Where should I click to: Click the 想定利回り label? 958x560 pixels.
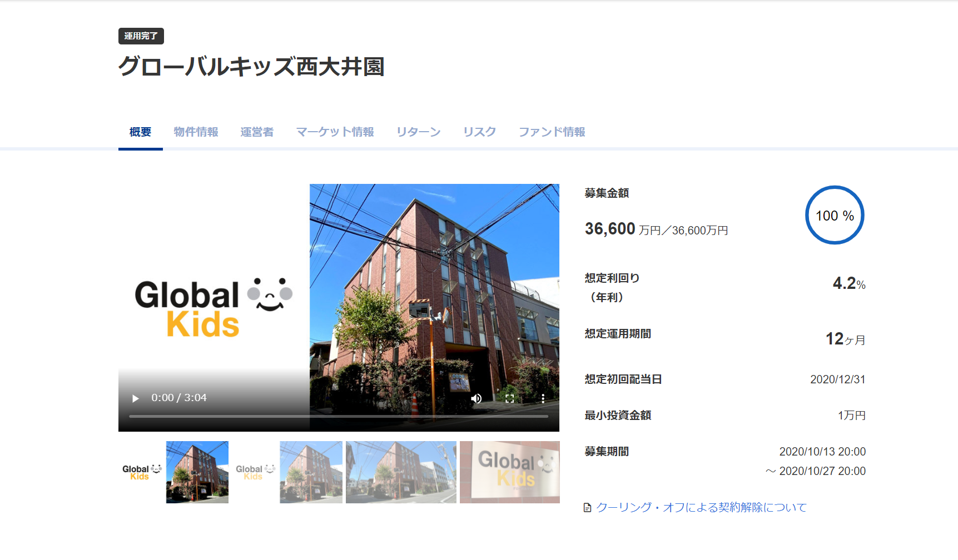[612, 278]
